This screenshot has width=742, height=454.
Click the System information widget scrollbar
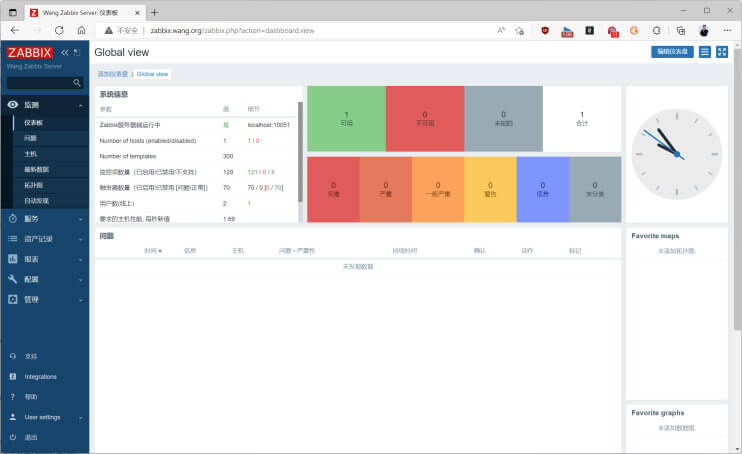point(300,151)
